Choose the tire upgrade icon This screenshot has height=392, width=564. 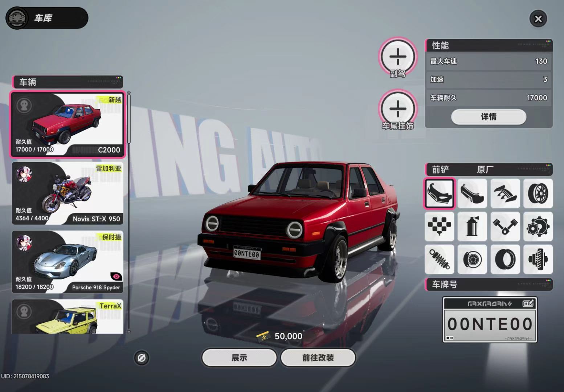click(x=505, y=259)
